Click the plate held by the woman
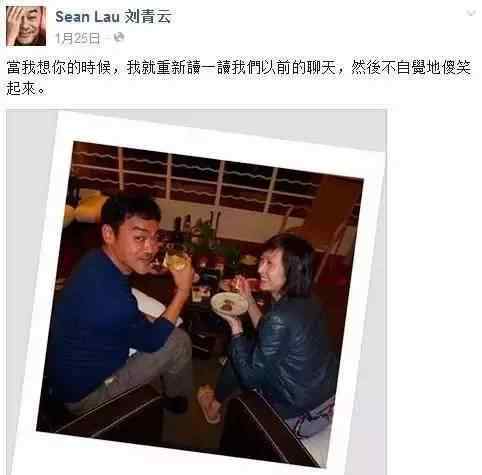 click(229, 304)
